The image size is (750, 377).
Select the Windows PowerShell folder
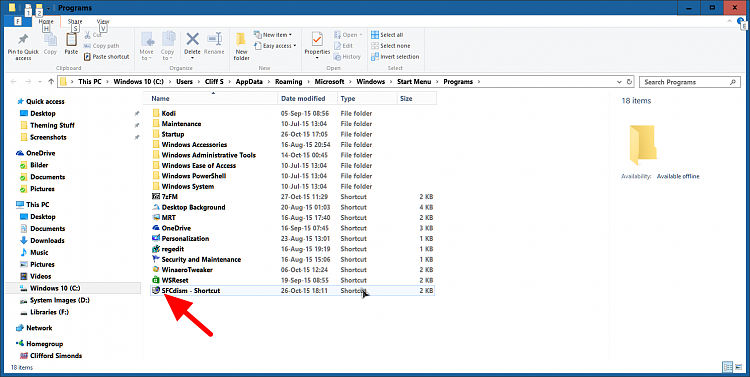tap(193, 176)
